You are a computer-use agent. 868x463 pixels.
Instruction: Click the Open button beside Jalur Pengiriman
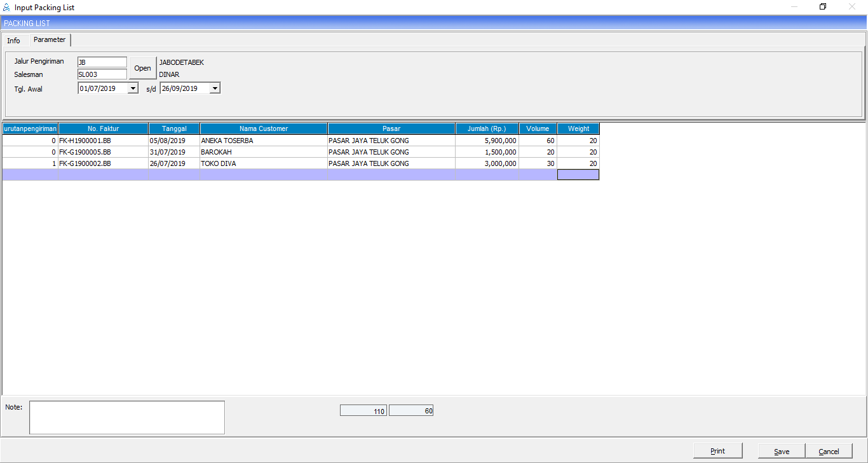tap(142, 68)
